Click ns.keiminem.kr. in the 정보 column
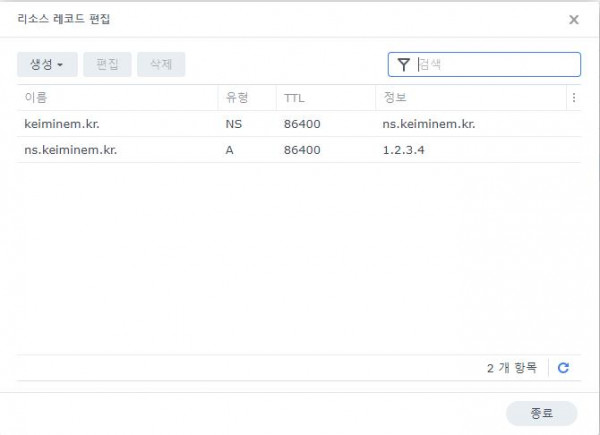The image size is (600, 435). [x=428, y=124]
